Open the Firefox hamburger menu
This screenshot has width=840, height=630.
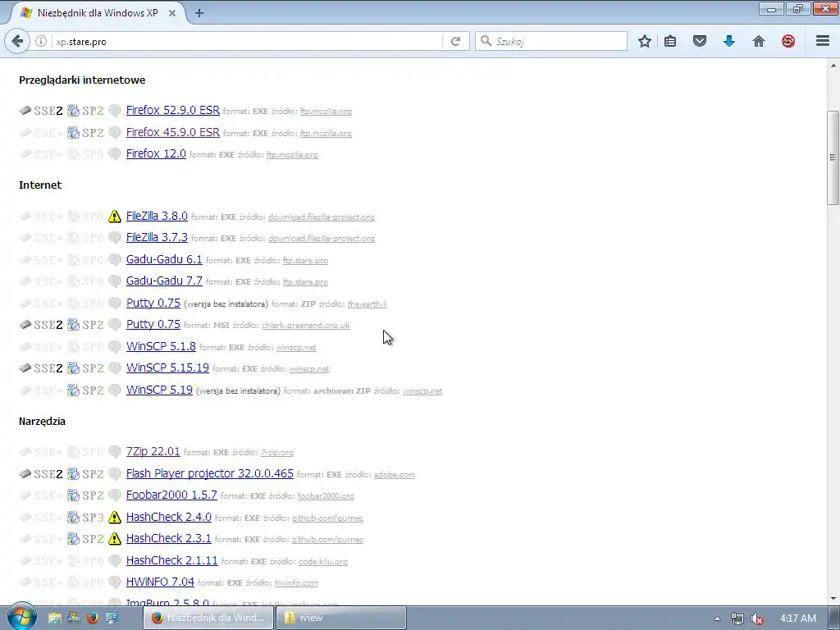(823, 41)
